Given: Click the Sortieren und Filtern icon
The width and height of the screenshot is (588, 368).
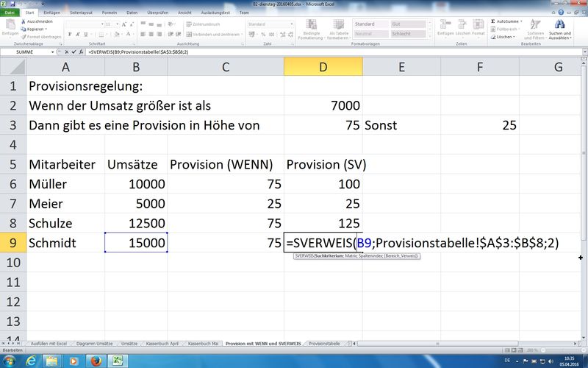Looking at the screenshot, I should tap(536, 26).
